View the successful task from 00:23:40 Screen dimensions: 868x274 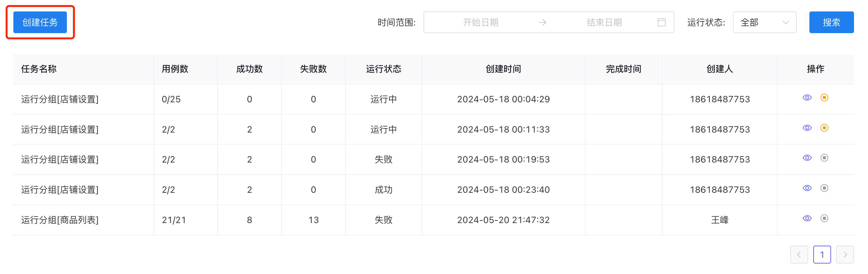point(807,188)
